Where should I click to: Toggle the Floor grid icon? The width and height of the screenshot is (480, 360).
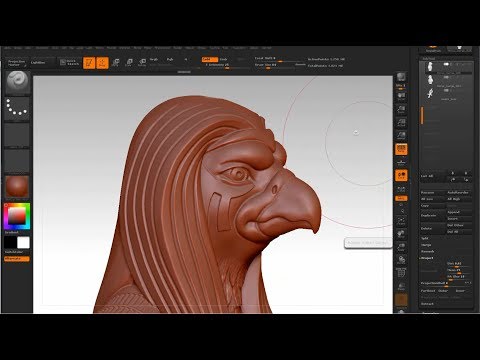(401, 162)
